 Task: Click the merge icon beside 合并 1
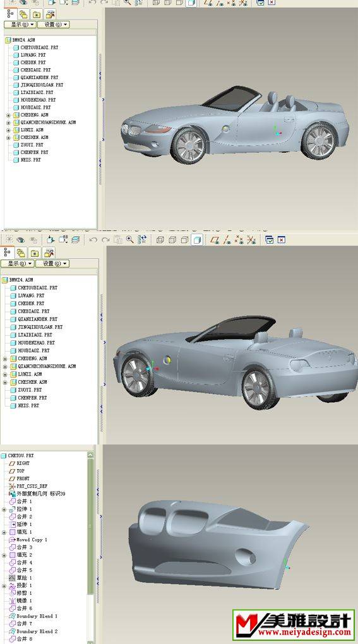coord(12,501)
